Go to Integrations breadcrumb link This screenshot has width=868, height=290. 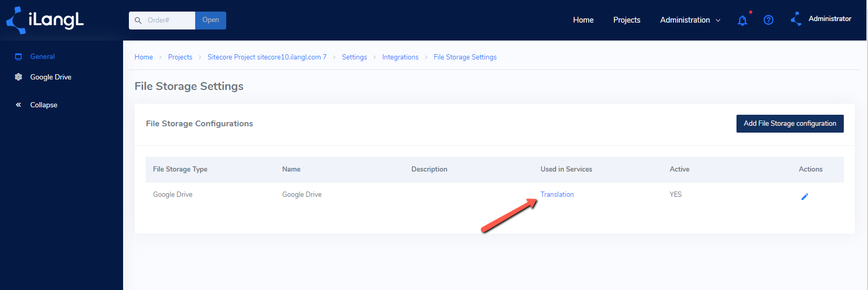(400, 57)
